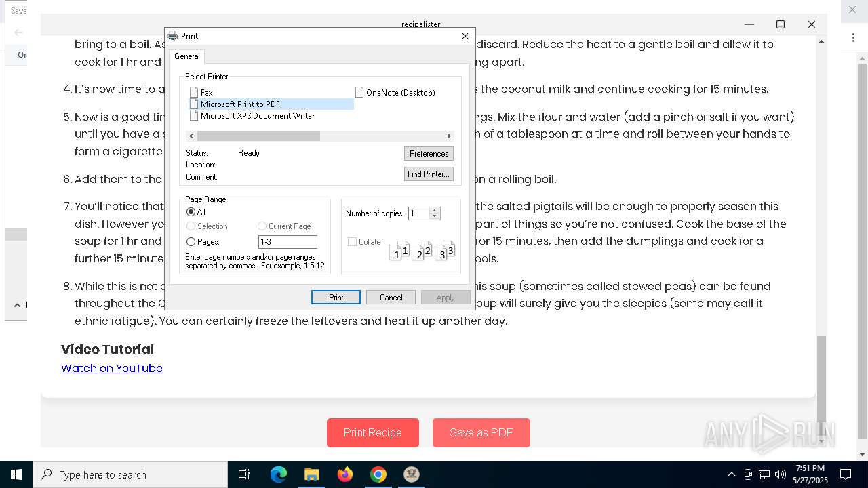Open volume control in system tray

pyautogui.click(x=781, y=474)
